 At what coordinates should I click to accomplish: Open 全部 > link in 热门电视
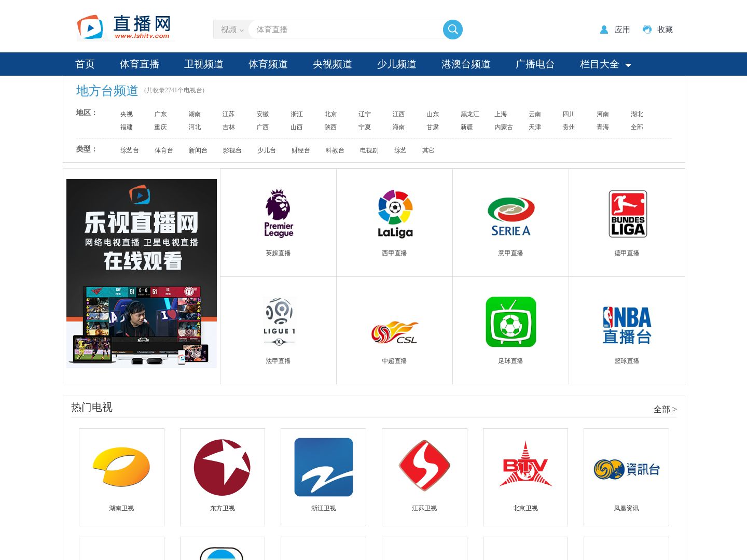(x=665, y=409)
